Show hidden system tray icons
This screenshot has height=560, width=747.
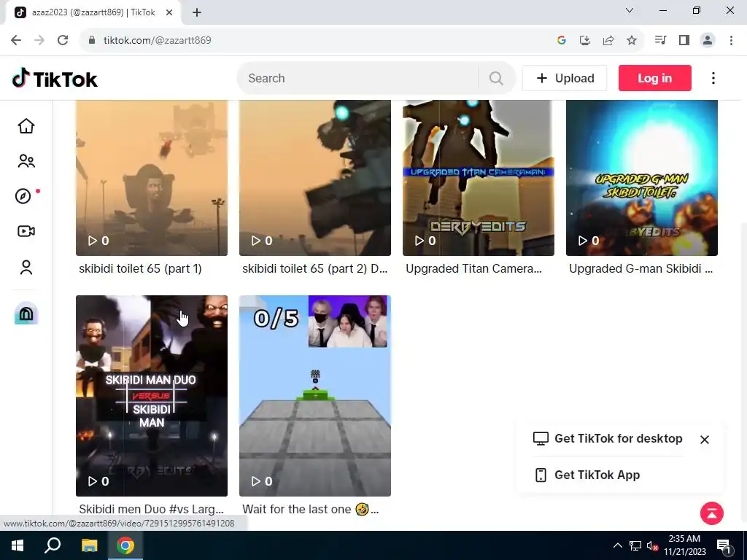tap(617, 545)
